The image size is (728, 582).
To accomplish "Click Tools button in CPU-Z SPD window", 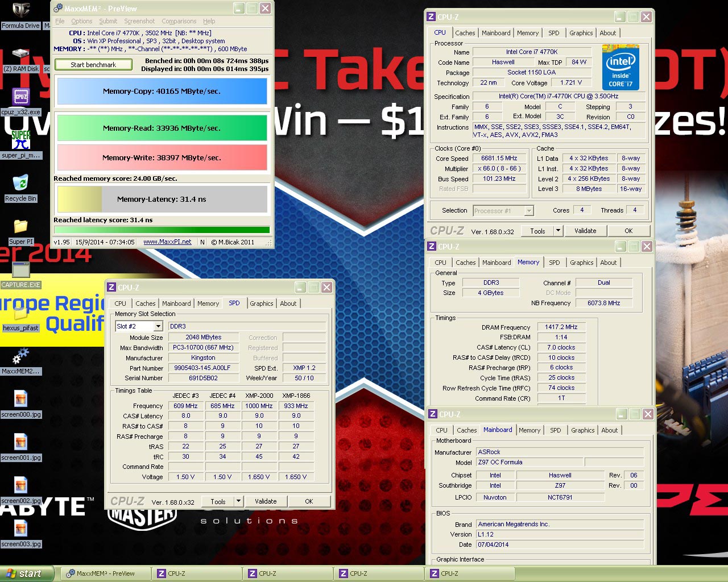I will pos(218,501).
